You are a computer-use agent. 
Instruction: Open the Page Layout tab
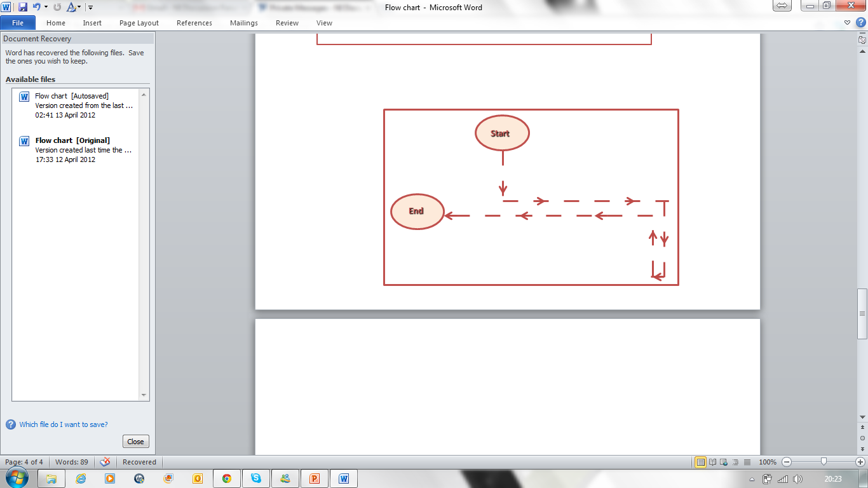(x=139, y=23)
